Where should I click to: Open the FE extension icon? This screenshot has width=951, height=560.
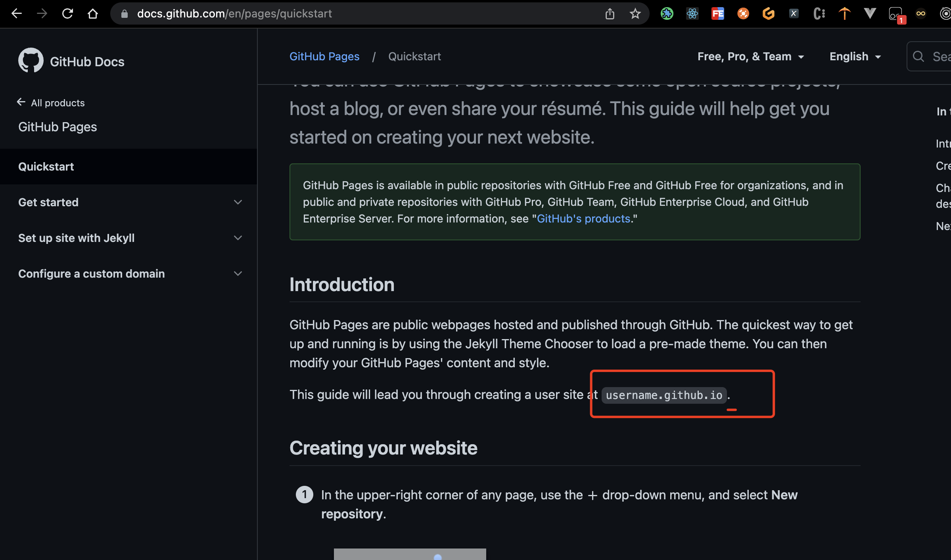pos(718,13)
